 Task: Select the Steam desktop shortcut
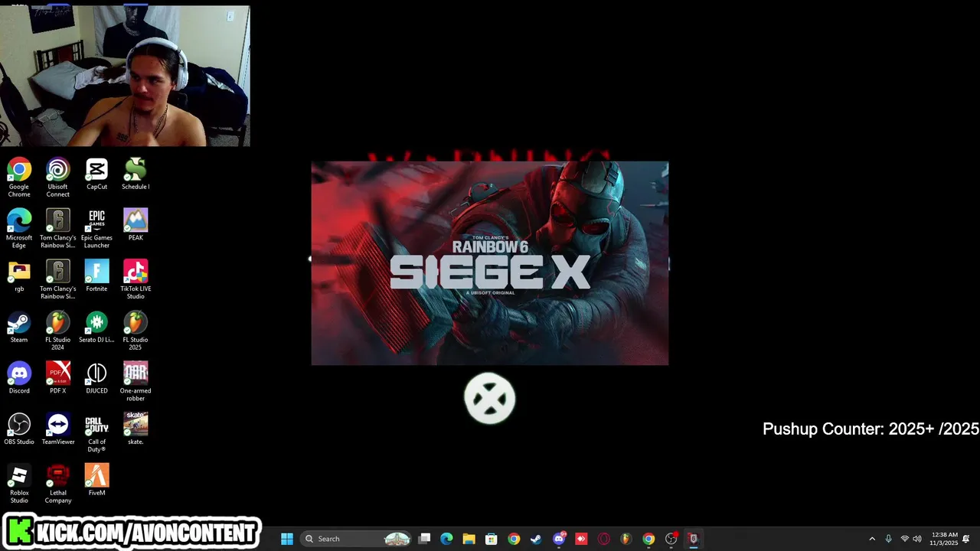[19, 328]
